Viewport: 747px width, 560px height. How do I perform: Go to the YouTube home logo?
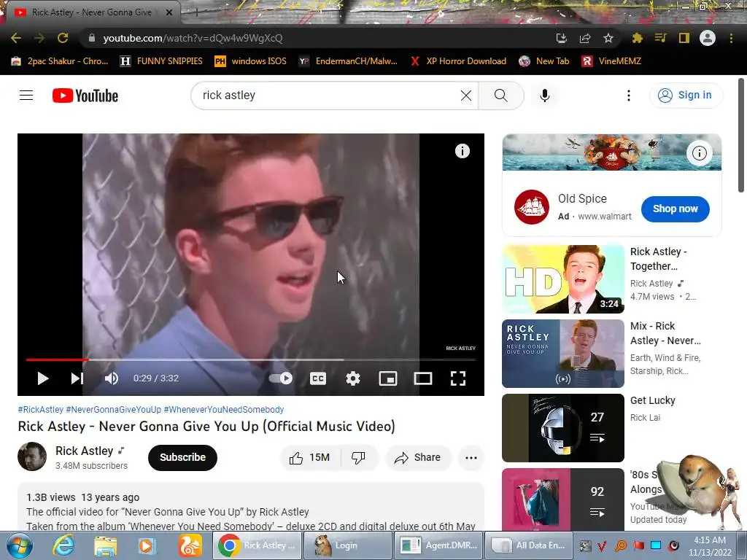click(x=85, y=96)
